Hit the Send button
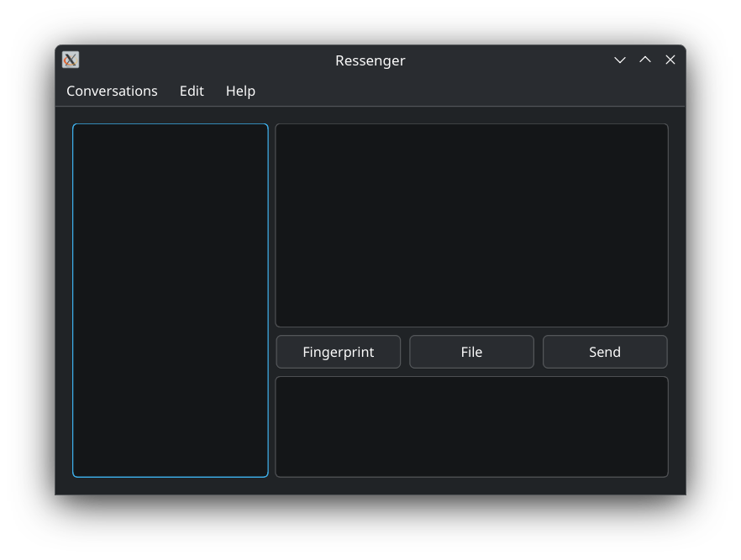This screenshot has width=741, height=560. [x=605, y=352]
